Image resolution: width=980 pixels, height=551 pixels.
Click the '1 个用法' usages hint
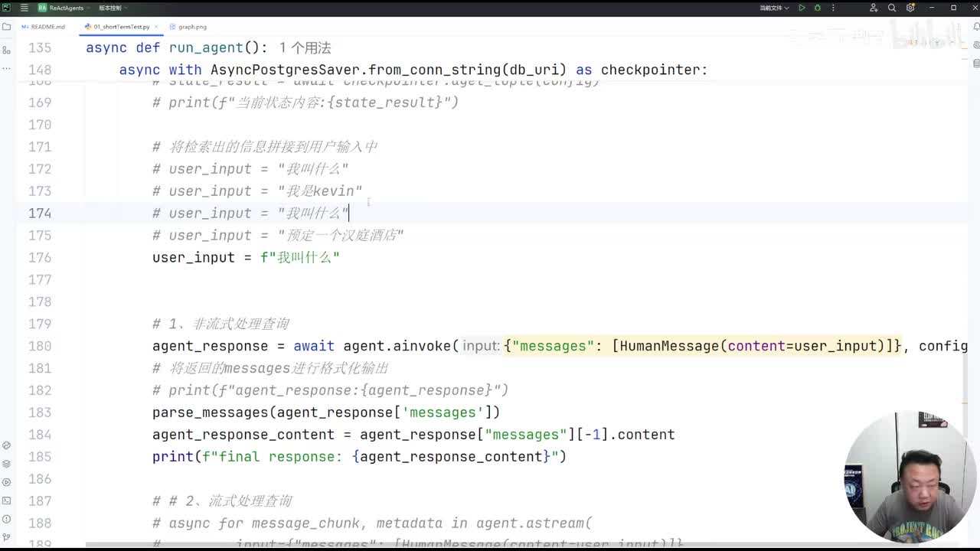(x=305, y=47)
